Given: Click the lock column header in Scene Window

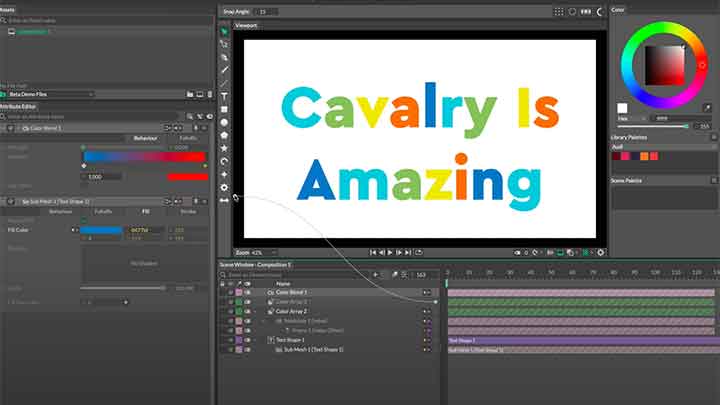Looking at the screenshot, I should point(222,284).
